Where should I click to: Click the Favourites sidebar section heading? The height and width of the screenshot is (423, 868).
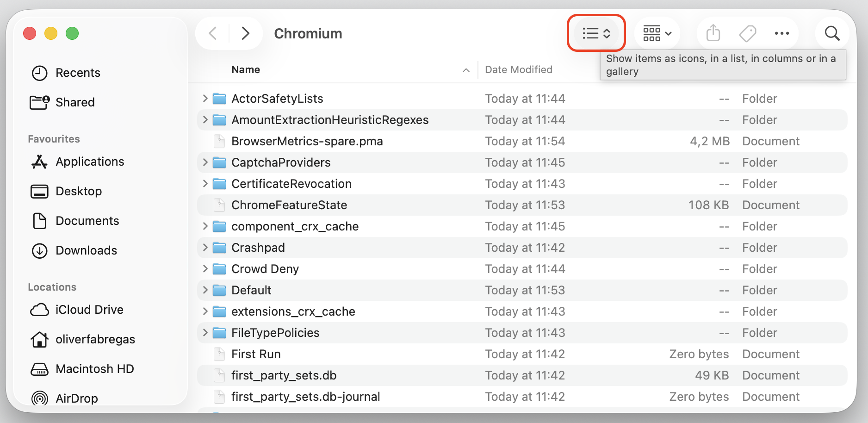(x=54, y=139)
